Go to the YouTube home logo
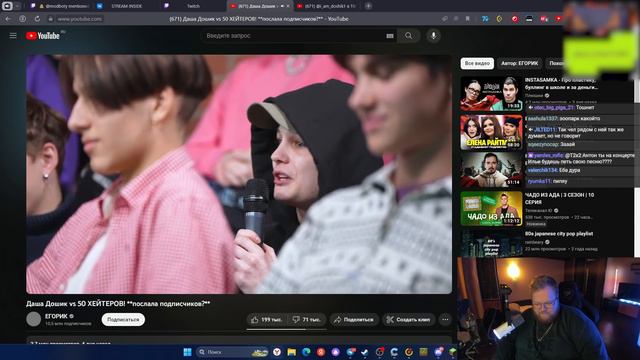640x360 pixels. click(43, 36)
